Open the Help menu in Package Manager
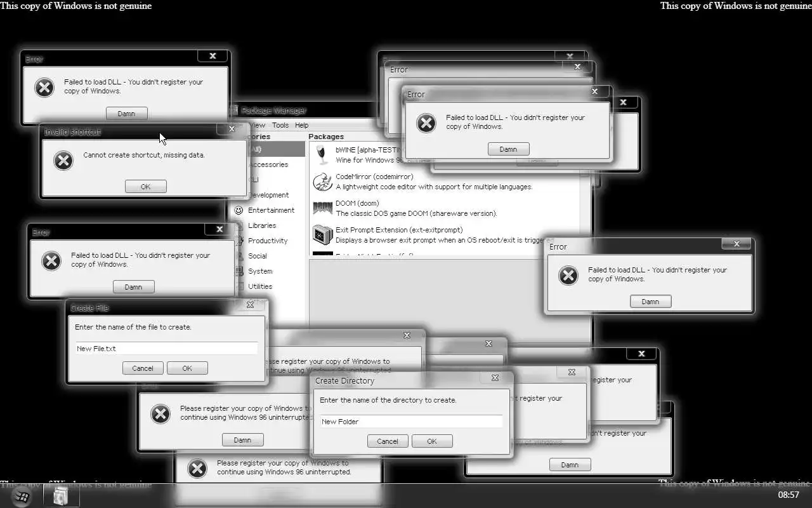This screenshot has width=812, height=508. (302, 125)
